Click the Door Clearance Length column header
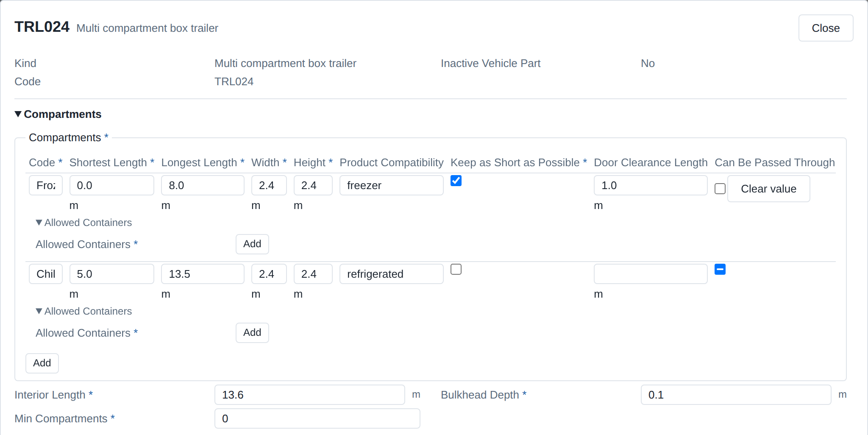The image size is (868, 435). (651, 162)
